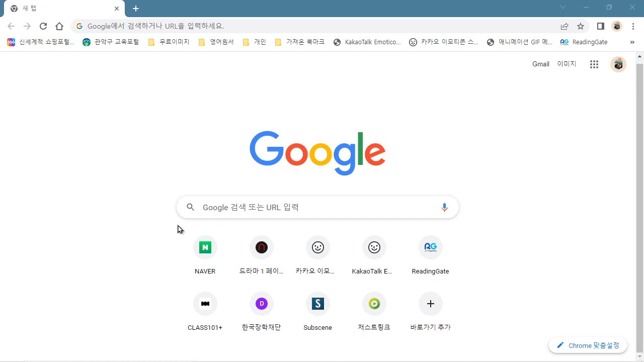Viewport: 644px width, 362px height.
Task: Open the Gmail link
Action: pos(540,64)
